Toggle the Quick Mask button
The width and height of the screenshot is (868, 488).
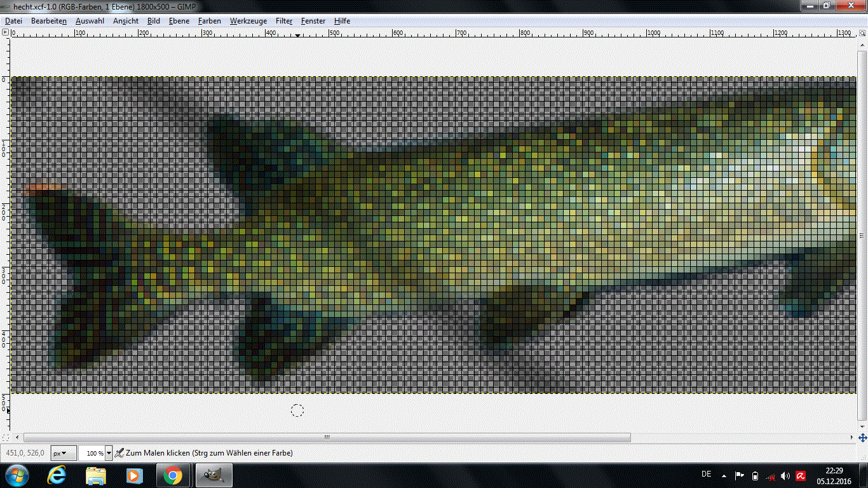tap(6, 438)
